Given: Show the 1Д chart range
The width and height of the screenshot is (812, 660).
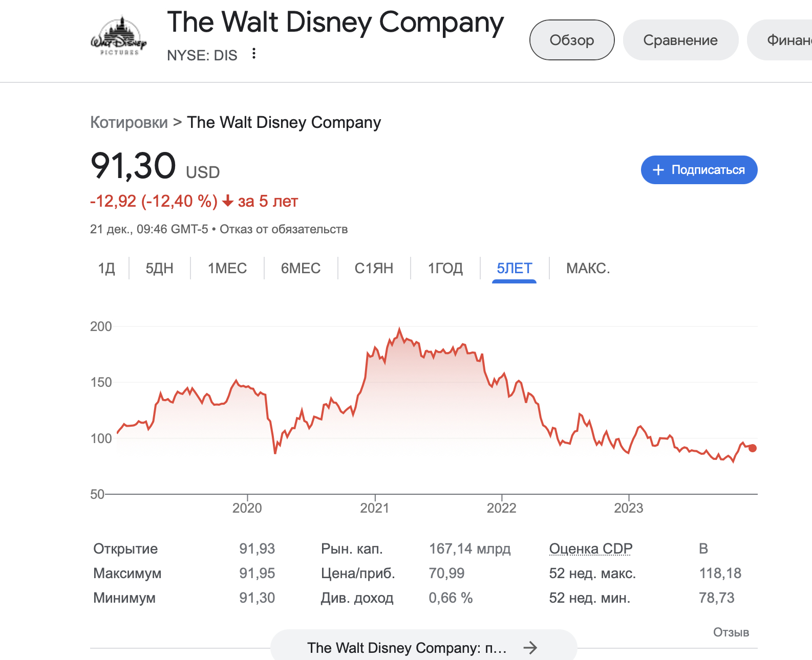Looking at the screenshot, I should [x=106, y=268].
